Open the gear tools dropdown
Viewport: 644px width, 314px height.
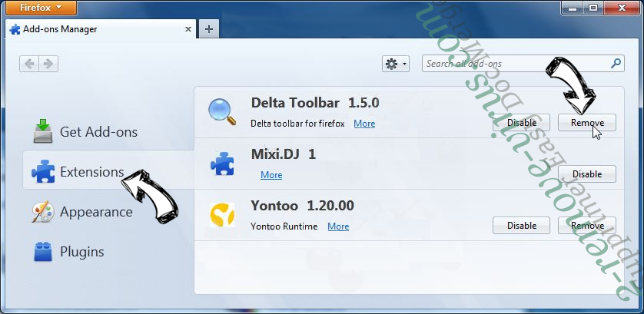point(396,64)
